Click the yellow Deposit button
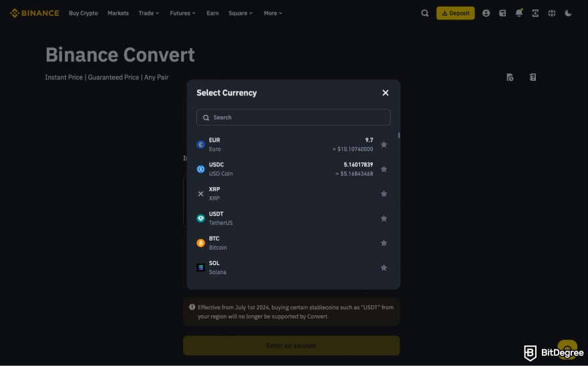Viewport: 588px width, 366px height. click(455, 13)
